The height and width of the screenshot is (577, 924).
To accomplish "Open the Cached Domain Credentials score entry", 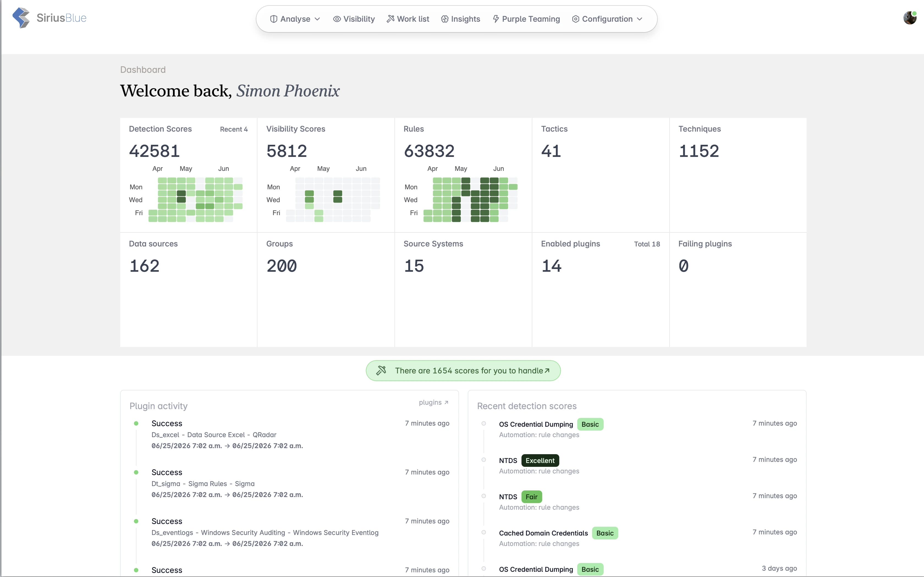I will [543, 533].
